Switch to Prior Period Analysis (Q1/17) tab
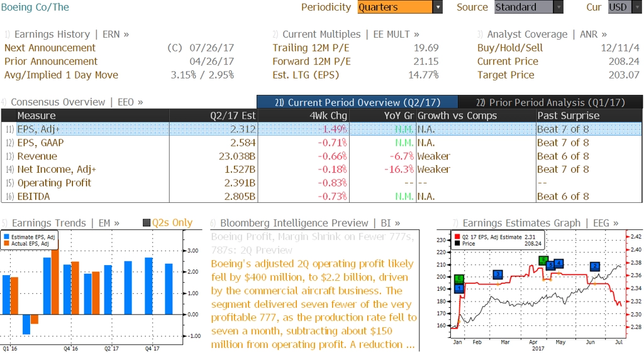644x353 pixels. (x=550, y=102)
